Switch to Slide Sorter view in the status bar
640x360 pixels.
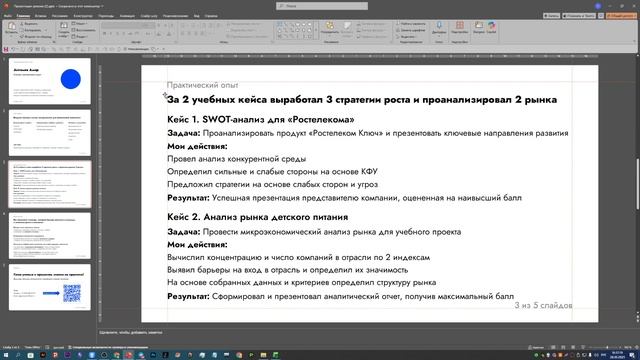tap(563, 347)
